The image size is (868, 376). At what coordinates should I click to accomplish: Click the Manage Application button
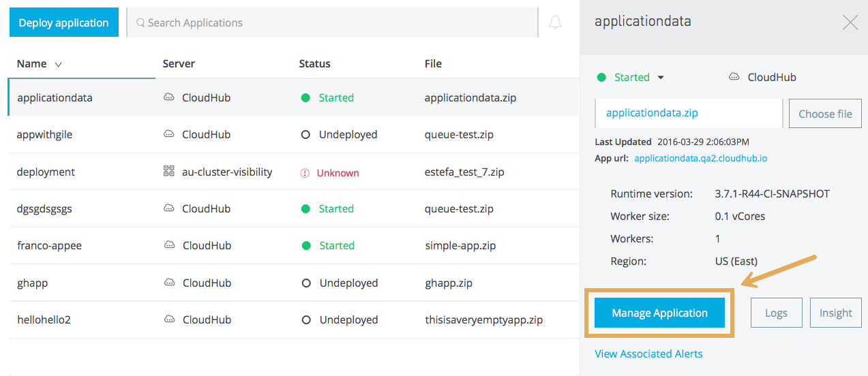659,313
